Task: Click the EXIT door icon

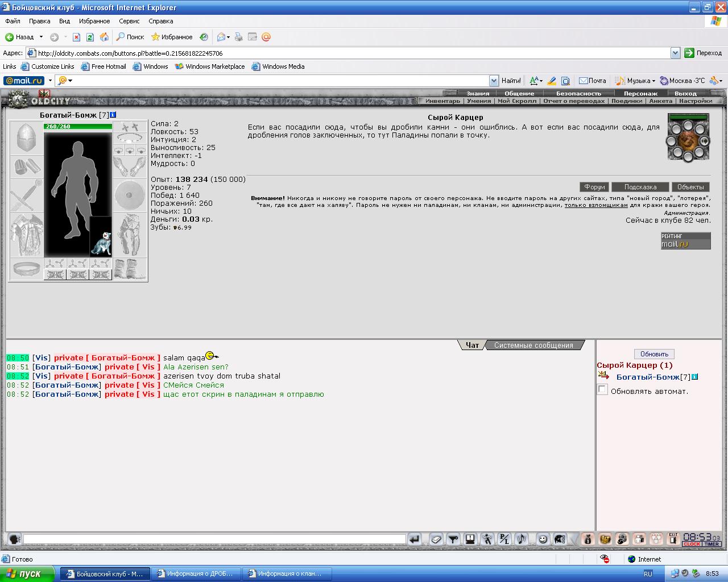Action: point(673,539)
